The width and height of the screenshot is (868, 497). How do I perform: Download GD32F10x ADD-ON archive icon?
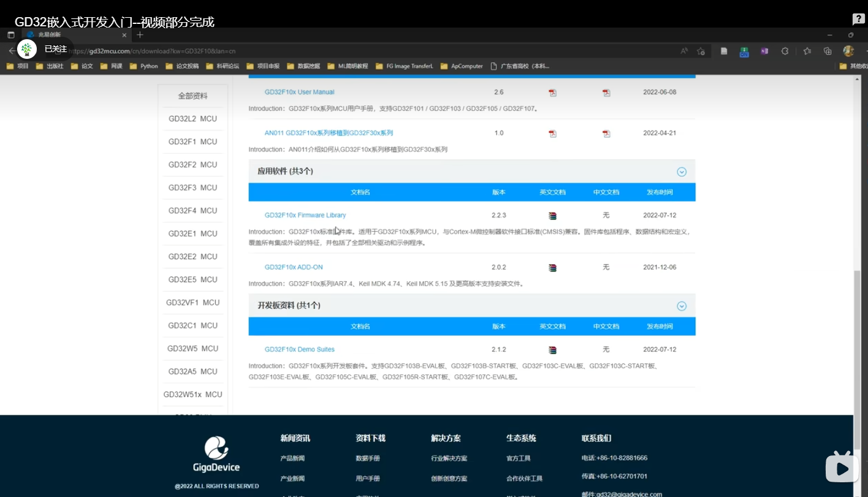552,268
